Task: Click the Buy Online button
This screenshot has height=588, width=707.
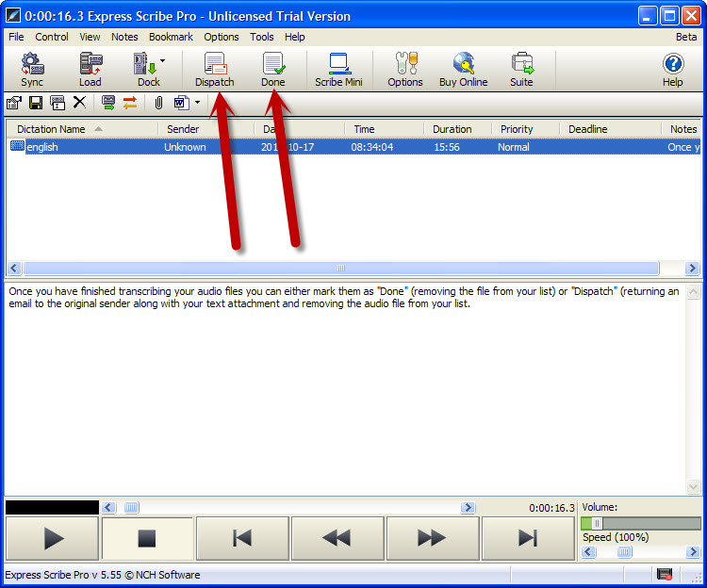Action: (464, 70)
